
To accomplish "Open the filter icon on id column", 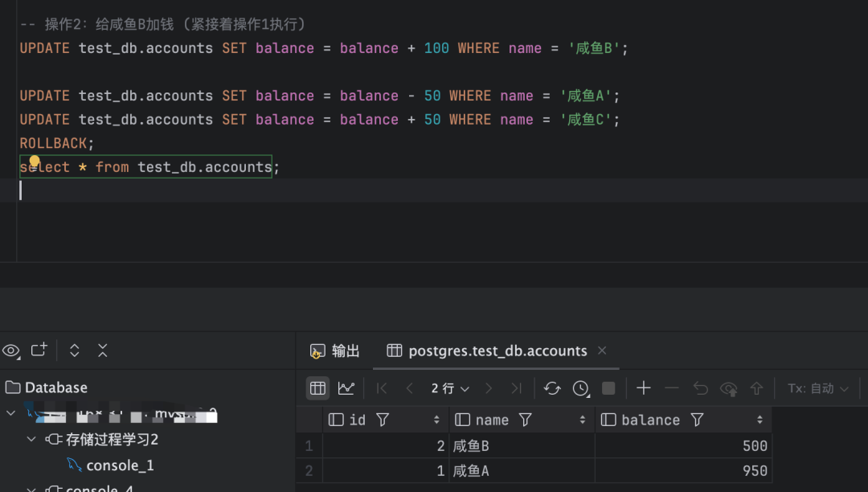I will 382,419.
